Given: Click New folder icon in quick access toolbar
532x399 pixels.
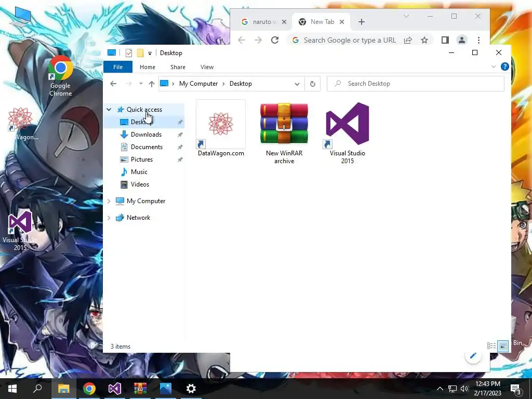Looking at the screenshot, I should click(x=140, y=53).
